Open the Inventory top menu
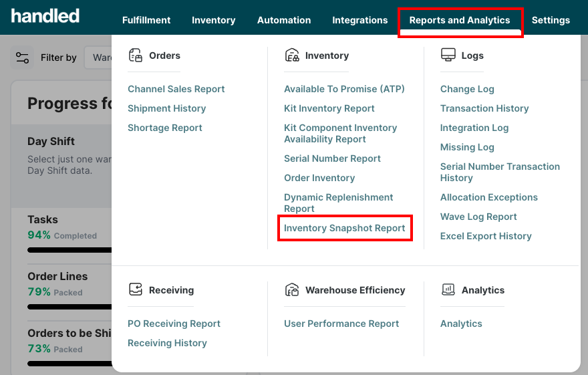Image resolution: width=588 pixels, height=375 pixels. click(213, 20)
